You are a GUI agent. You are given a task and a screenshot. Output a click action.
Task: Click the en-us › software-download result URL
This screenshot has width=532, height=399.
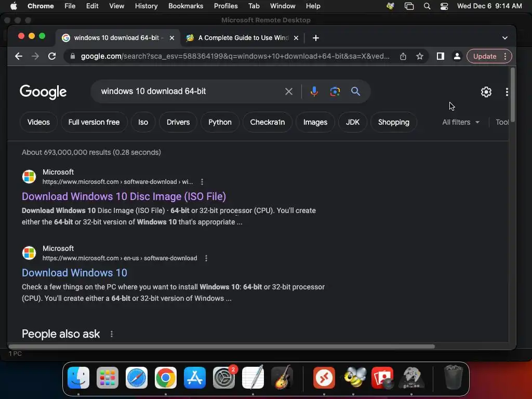point(119,258)
